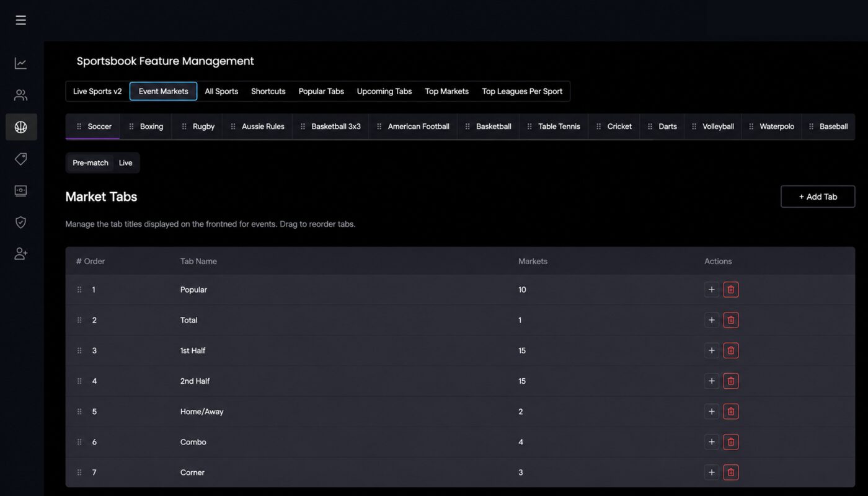868x496 pixels.
Task: Select the Volleyball sport tab
Action: tap(712, 126)
